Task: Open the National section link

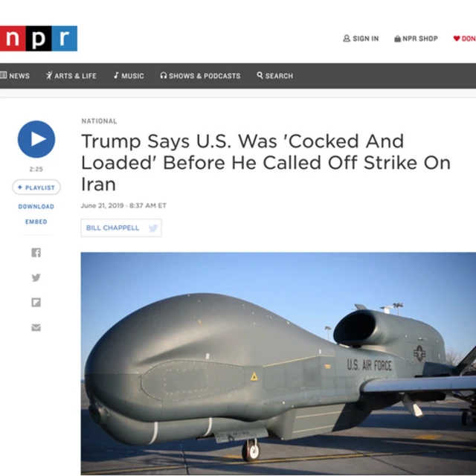Action: (x=99, y=121)
